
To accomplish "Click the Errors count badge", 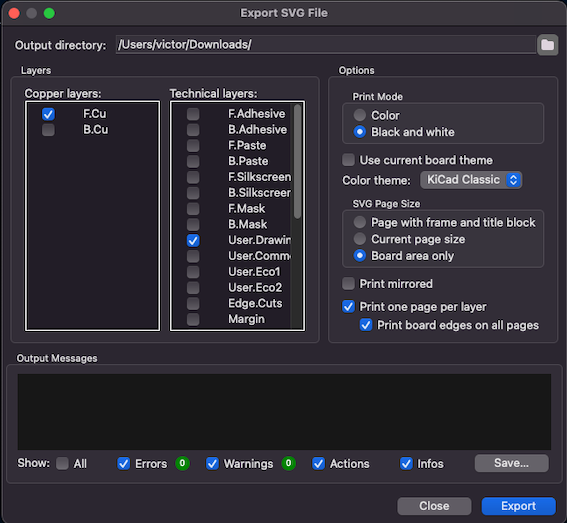I will (x=182, y=463).
